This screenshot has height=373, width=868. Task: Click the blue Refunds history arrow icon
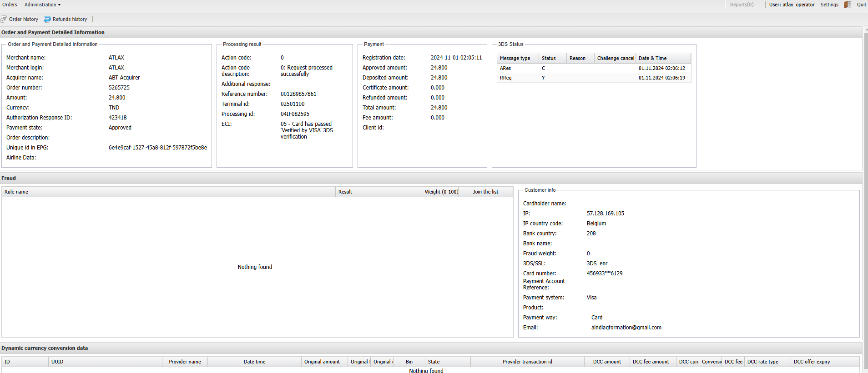47,19
